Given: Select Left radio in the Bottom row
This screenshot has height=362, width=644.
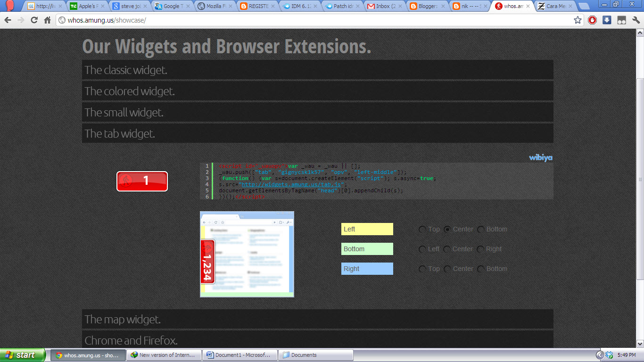Looking at the screenshot, I should coord(422,249).
